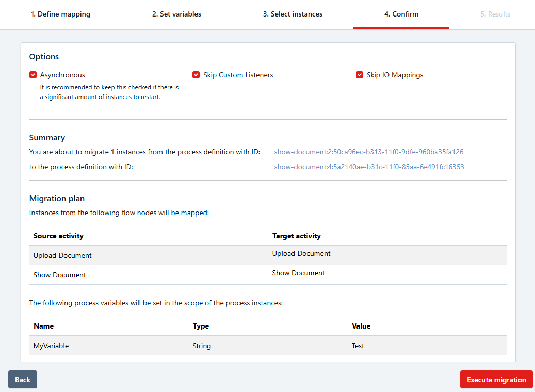This screenshot has width=535, height=392.
Task: Click the Execute migration button
Action: 496,380
